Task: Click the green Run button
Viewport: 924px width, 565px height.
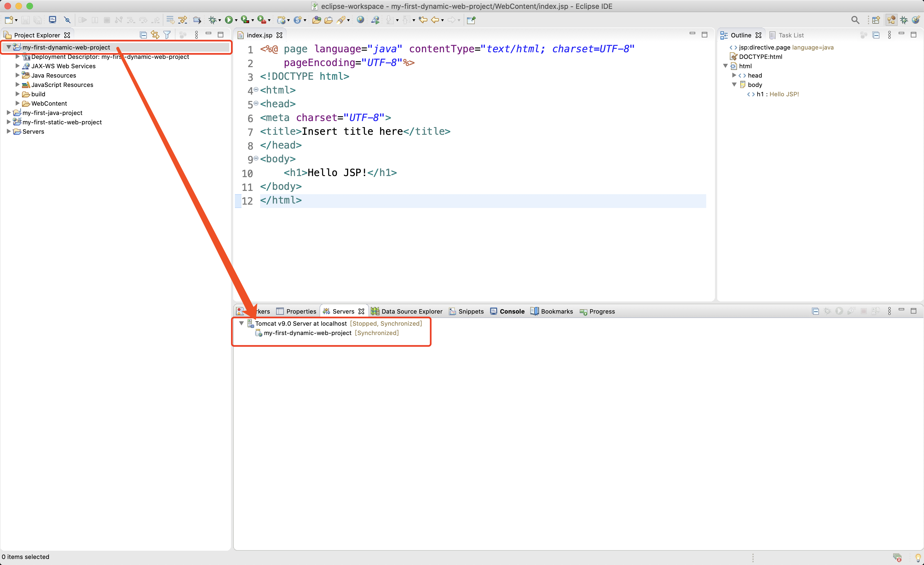Action: 229,20
